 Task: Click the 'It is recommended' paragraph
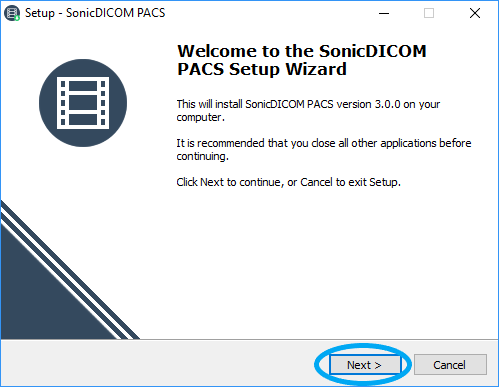pyautogui.click(x=324, y=149)
